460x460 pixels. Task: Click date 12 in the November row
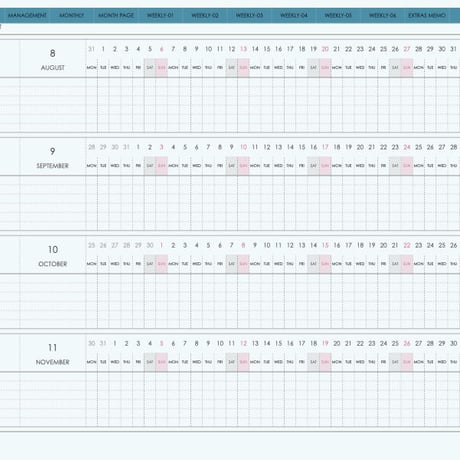click(x=244, y=344)
